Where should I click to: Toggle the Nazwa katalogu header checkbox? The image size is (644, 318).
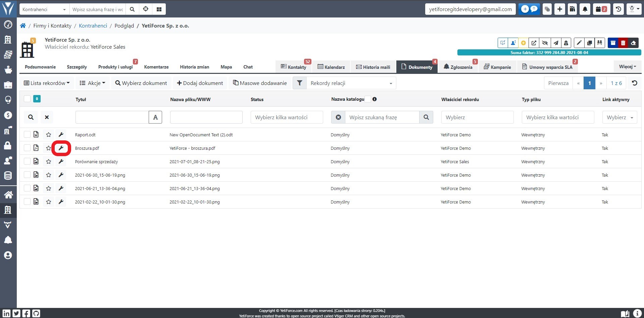coord(368,99)
